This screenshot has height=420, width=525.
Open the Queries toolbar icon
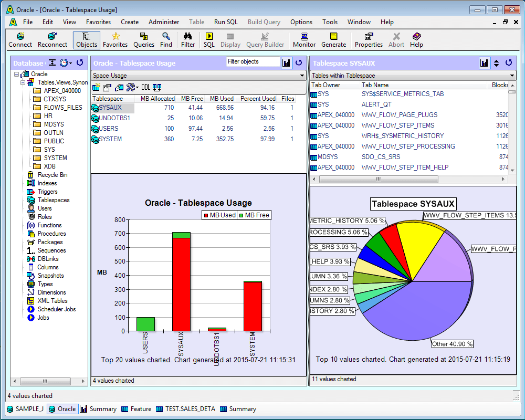coord(144,40)
